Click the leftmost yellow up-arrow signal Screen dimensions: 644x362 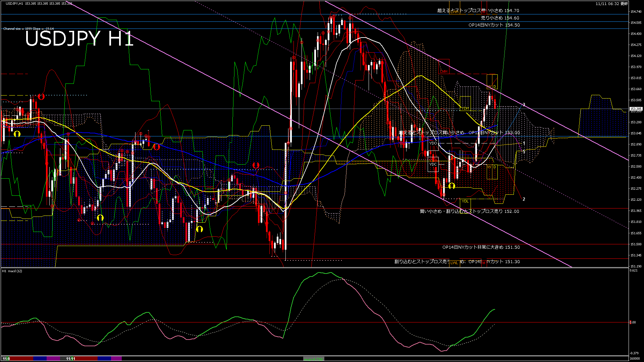17,134
